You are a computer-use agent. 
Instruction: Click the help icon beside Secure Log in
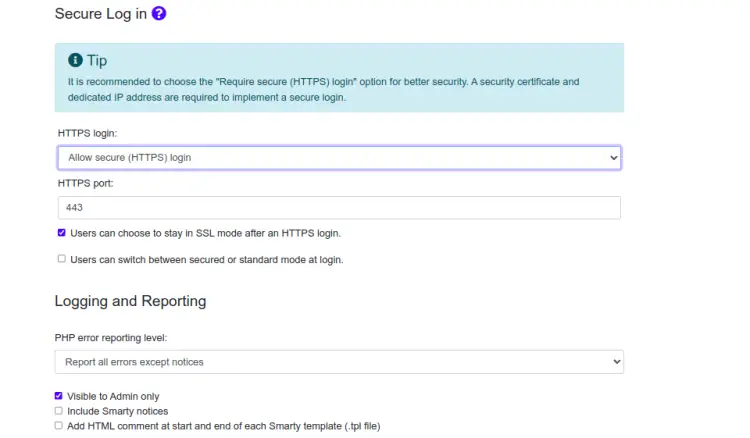(159, 14)
